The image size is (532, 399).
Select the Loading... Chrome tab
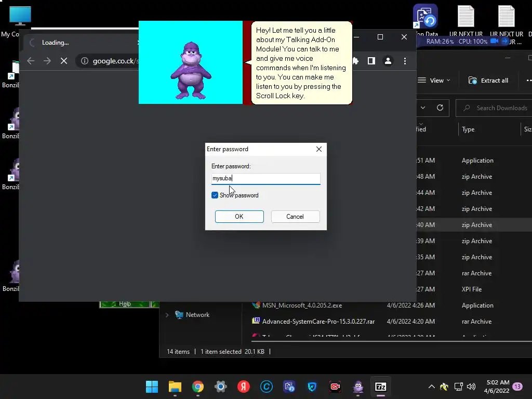point(82,43)
